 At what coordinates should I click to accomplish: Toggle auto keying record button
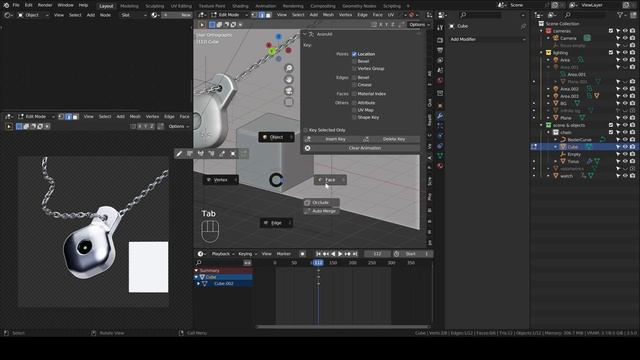point(302,254)
